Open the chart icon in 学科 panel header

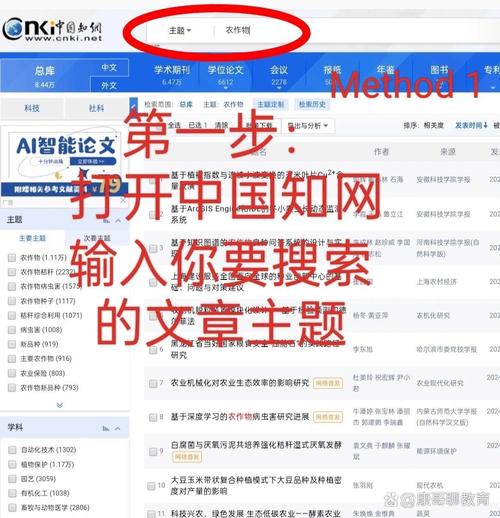pyautogui.click(x=106, y=428)
